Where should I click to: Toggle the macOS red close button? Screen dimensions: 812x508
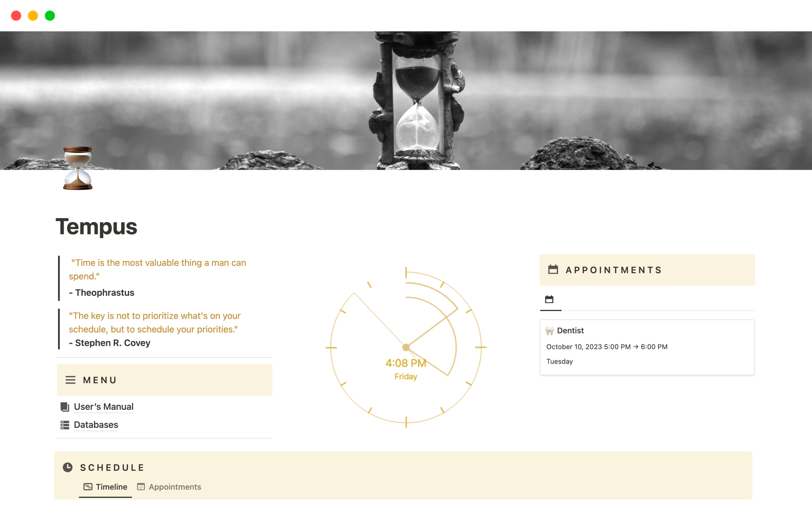16,15
